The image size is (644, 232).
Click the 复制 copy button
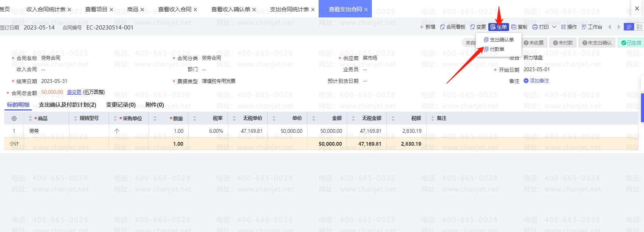coord(519,27)
